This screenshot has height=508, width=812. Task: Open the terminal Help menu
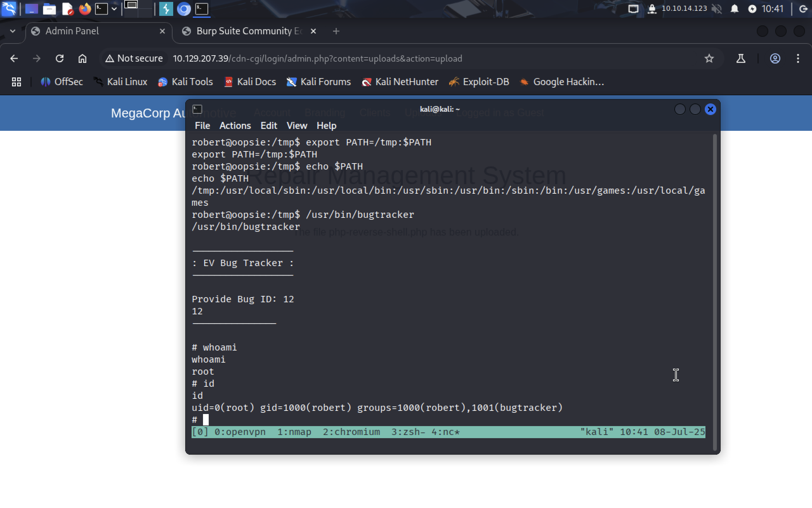(326, 126)
